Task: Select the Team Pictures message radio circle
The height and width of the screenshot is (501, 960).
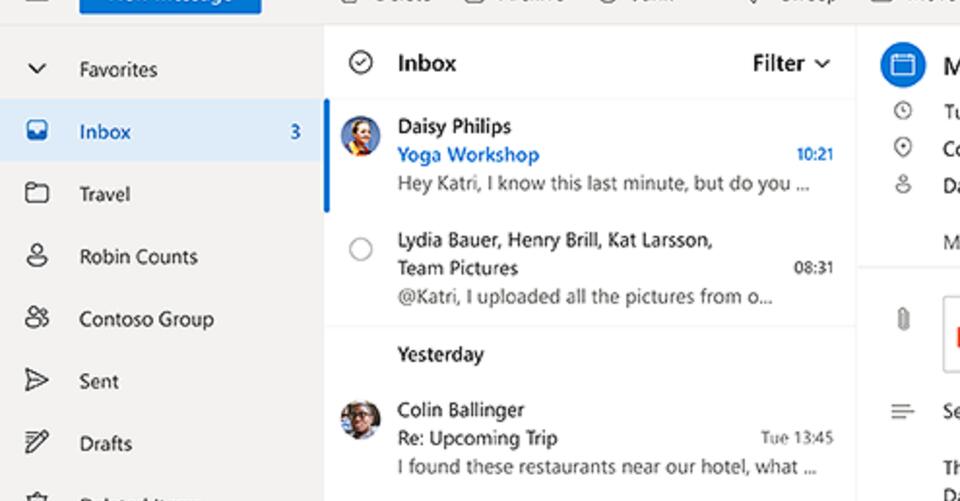Action: tap(360, 250)
